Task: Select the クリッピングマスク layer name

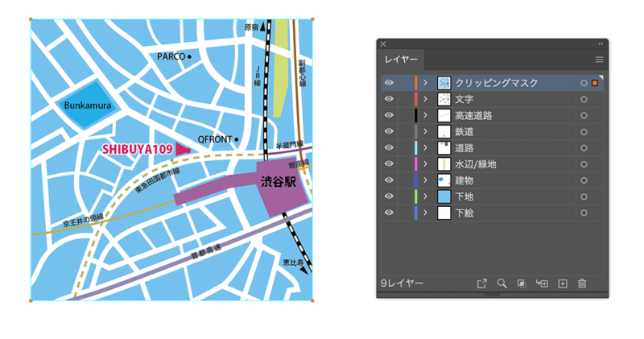Action: [496, 83]
